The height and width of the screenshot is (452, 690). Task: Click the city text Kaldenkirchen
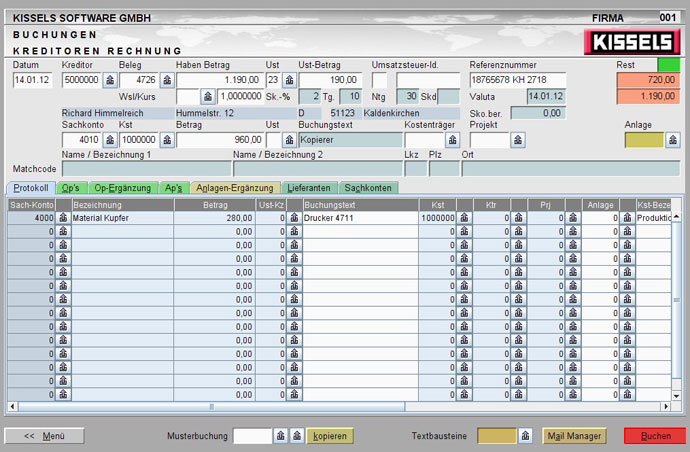[391, 113]
